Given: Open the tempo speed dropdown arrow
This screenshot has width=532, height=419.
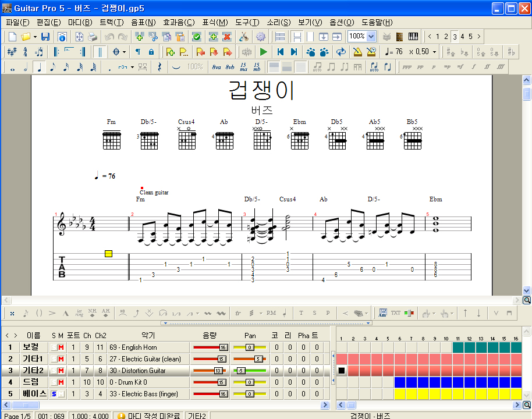Looking at the screenshot, I should point(435,52).
